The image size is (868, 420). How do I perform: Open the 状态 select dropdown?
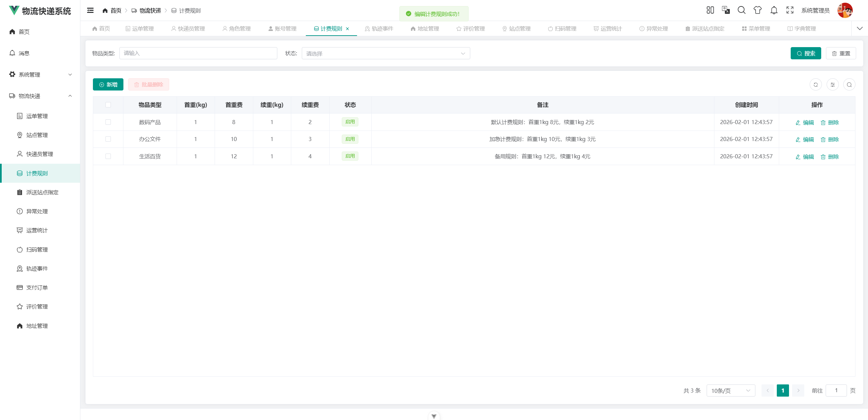point(386,54)
